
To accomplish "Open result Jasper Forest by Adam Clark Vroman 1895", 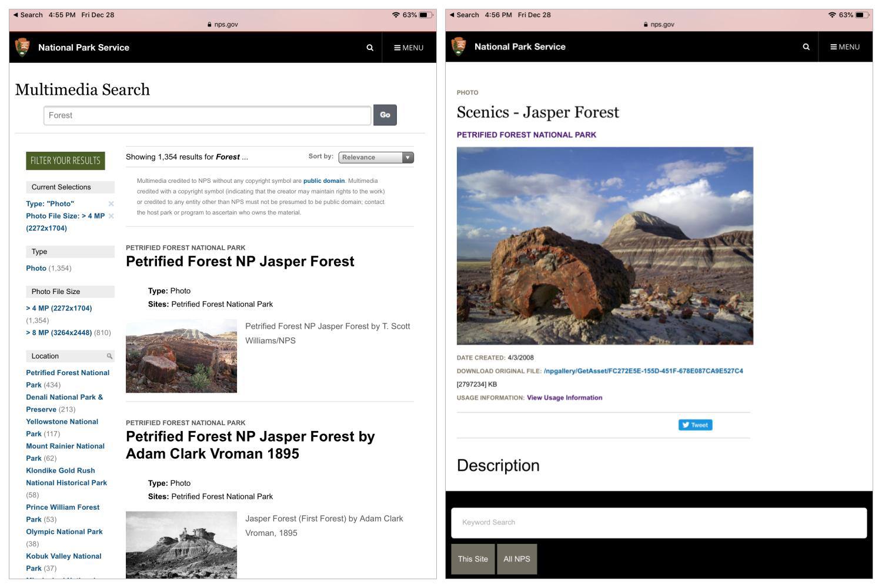I will (x=250, y=445).
